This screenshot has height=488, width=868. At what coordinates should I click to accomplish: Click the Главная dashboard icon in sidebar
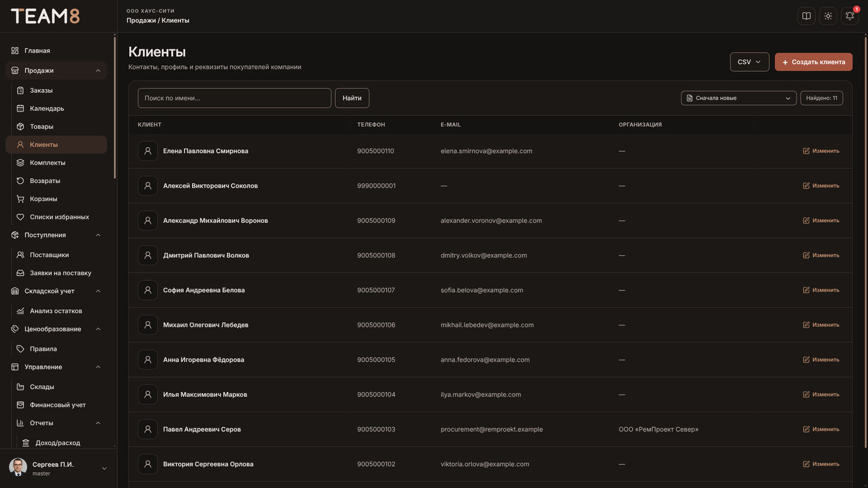[15, 51]
